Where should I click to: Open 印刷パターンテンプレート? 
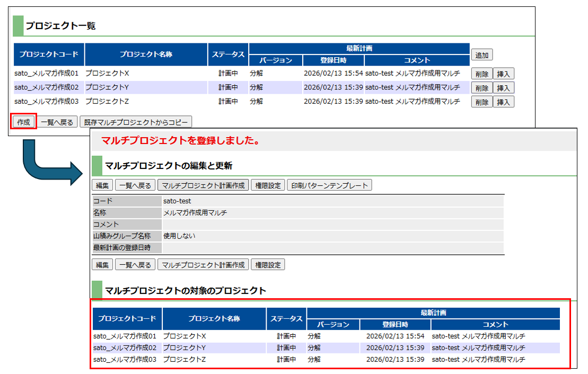(x=329, y=185)
